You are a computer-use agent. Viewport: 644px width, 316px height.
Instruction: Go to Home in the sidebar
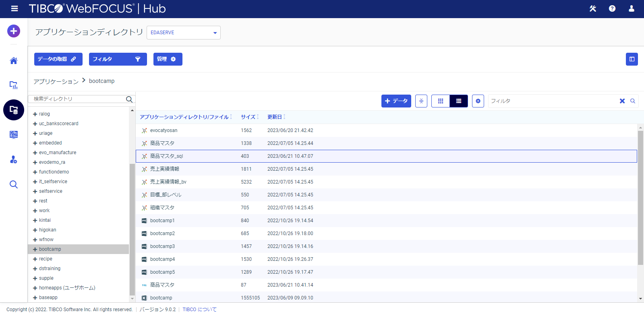click(14, 61)
